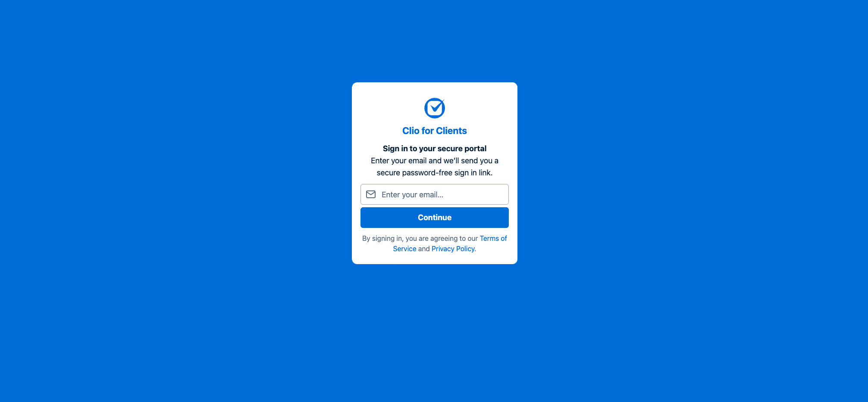Click the we'll send you description line
This screenshot has height=402, width=868.
435,161
